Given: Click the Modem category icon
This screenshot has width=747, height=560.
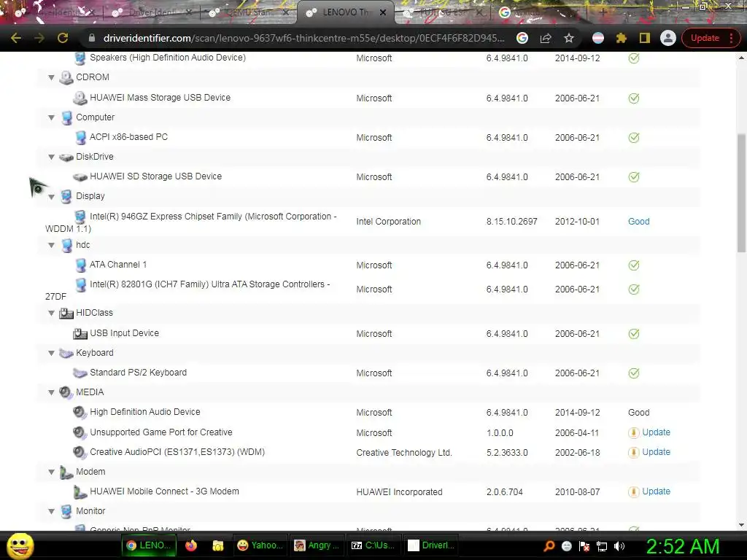Looking at the screenshot, I should tap(66, 472).
